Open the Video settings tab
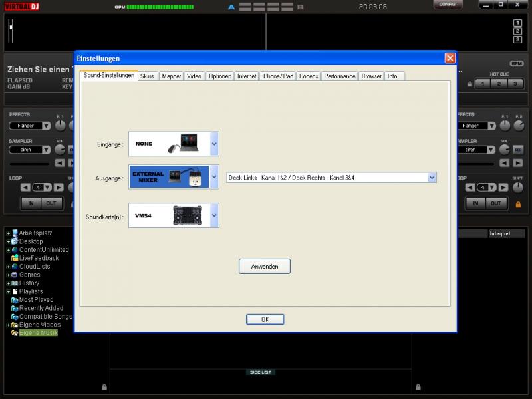 pos(194,76)
